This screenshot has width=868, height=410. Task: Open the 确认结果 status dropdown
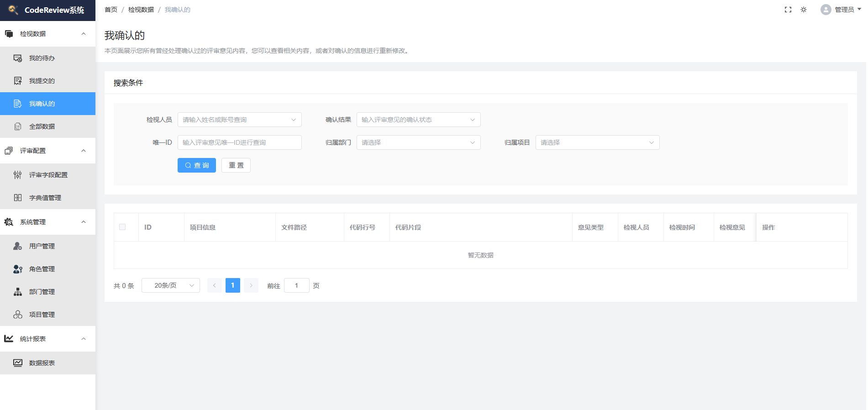[x=418, y=120]
